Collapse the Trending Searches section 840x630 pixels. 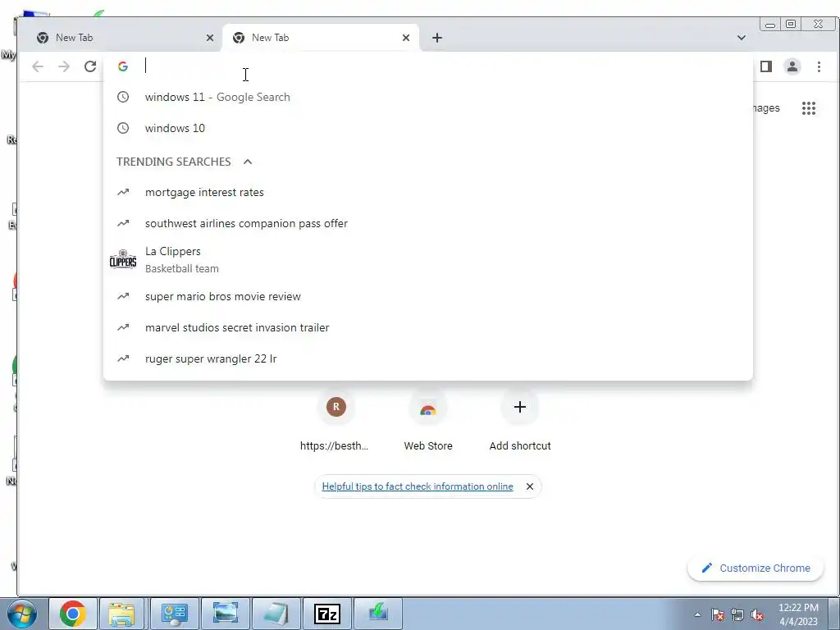click(x=248, y=162)
